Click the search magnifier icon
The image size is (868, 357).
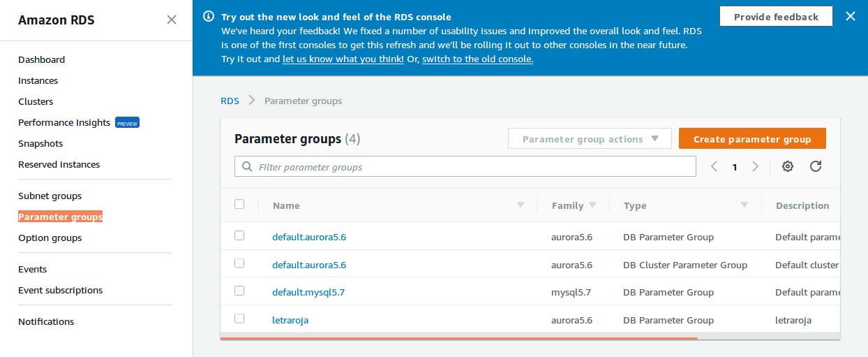(247, 167)
